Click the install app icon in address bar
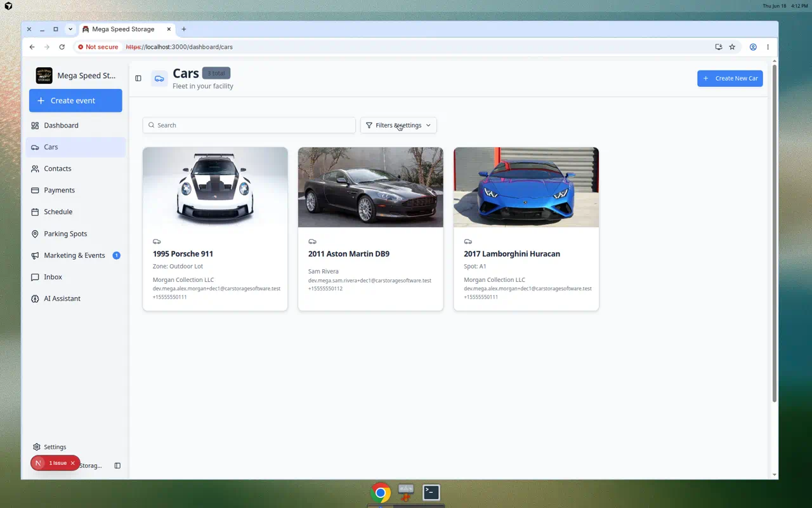 pyautogui.click(x=718, y=47)
